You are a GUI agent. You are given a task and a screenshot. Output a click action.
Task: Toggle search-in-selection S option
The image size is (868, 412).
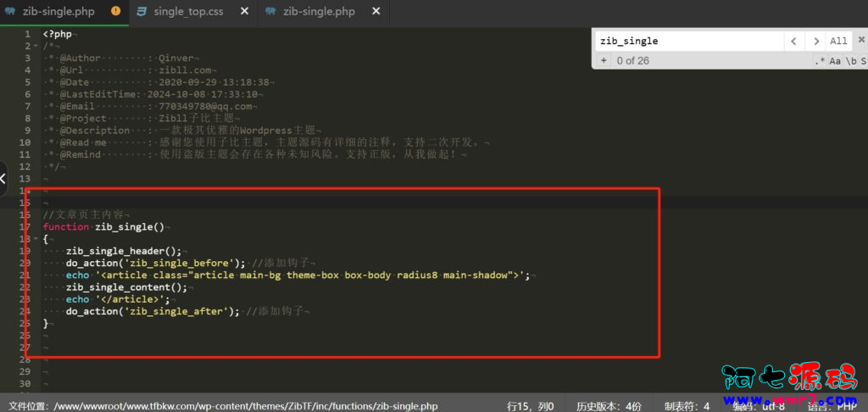(x=863, y=61)
